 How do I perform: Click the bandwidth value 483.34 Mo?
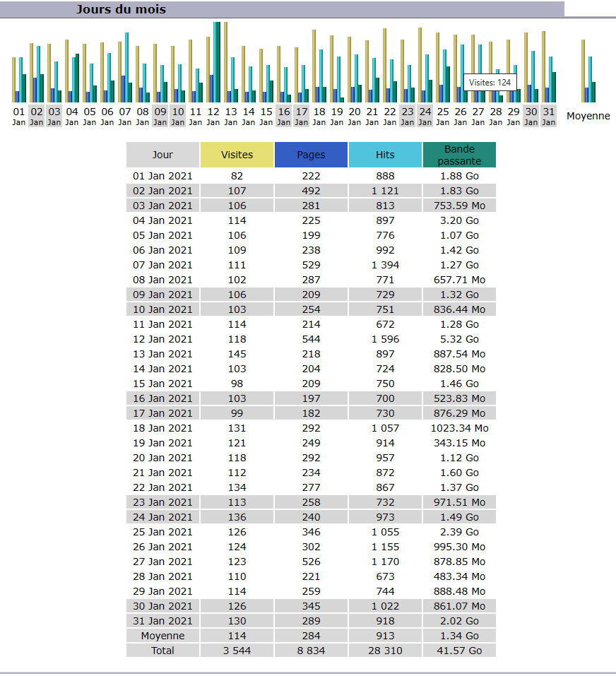(459, 576)
